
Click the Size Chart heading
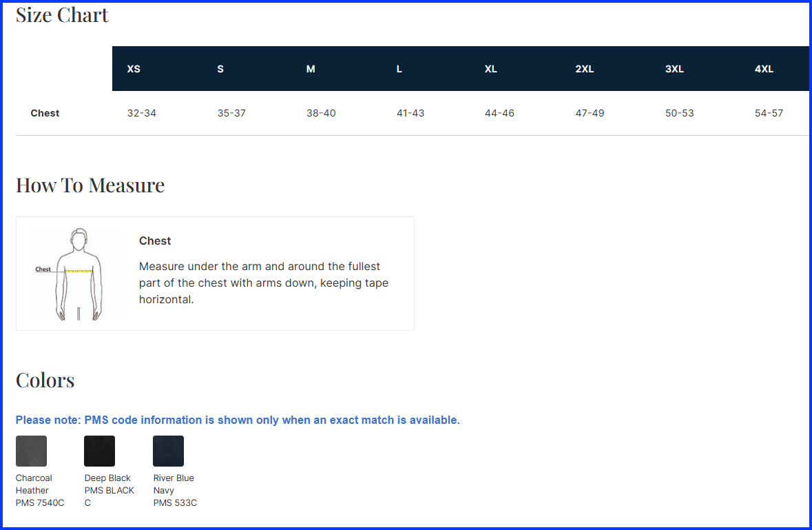click(x=62, y=15)
